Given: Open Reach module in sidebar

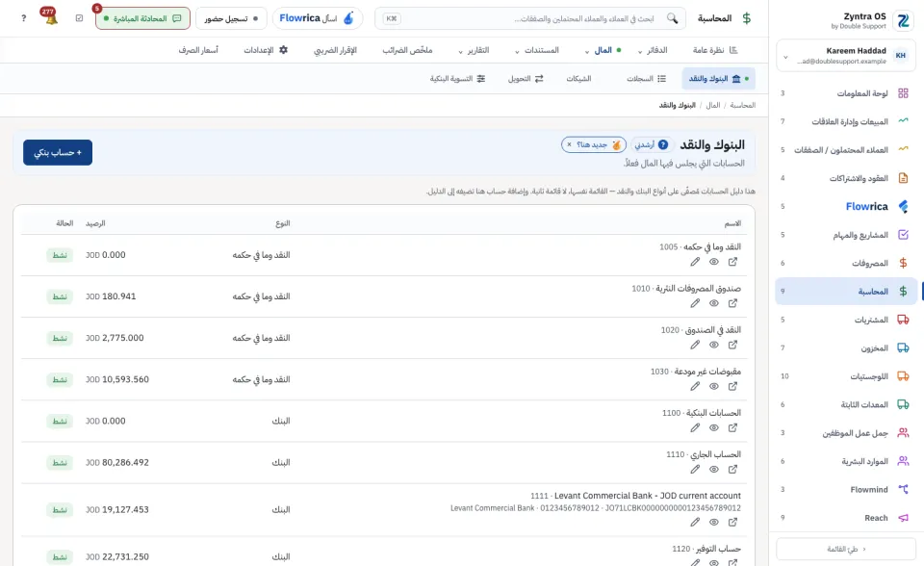Looking at the screenshot, I should tap(846, 518).
